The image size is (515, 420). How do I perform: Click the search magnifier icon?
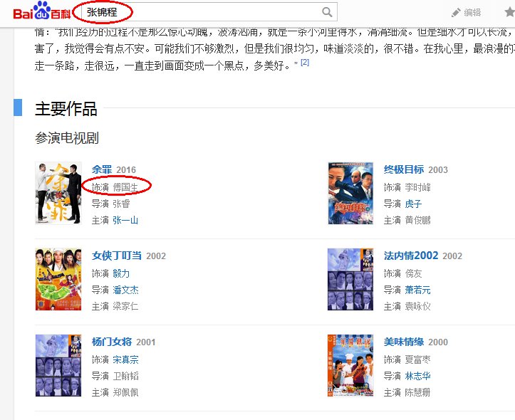(327, 13)
